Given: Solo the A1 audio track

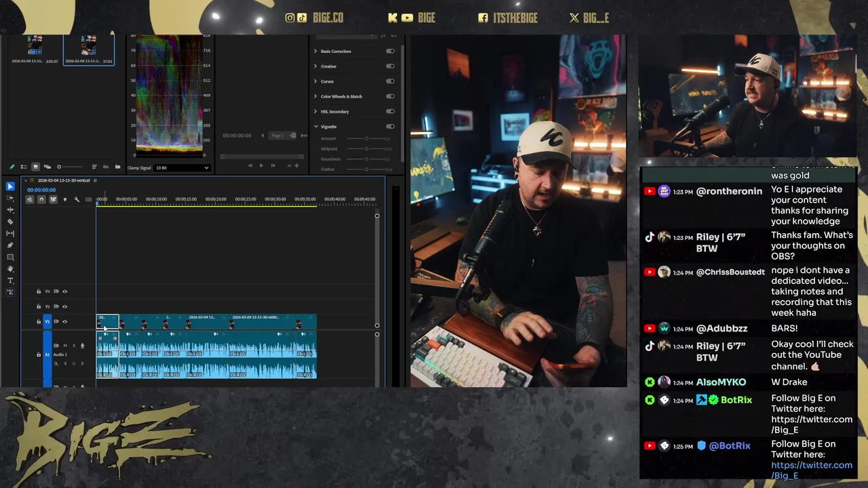Looking at the screenshot, I should (74, 346).
